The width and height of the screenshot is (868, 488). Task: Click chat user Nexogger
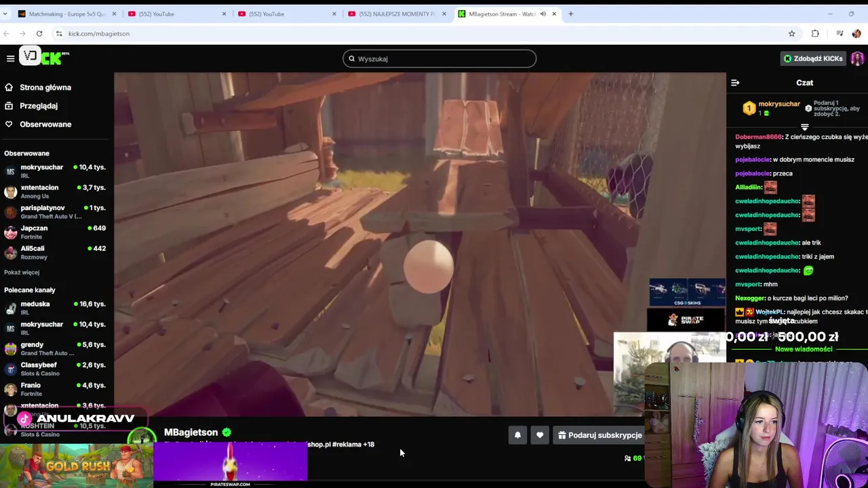(751, 298)
